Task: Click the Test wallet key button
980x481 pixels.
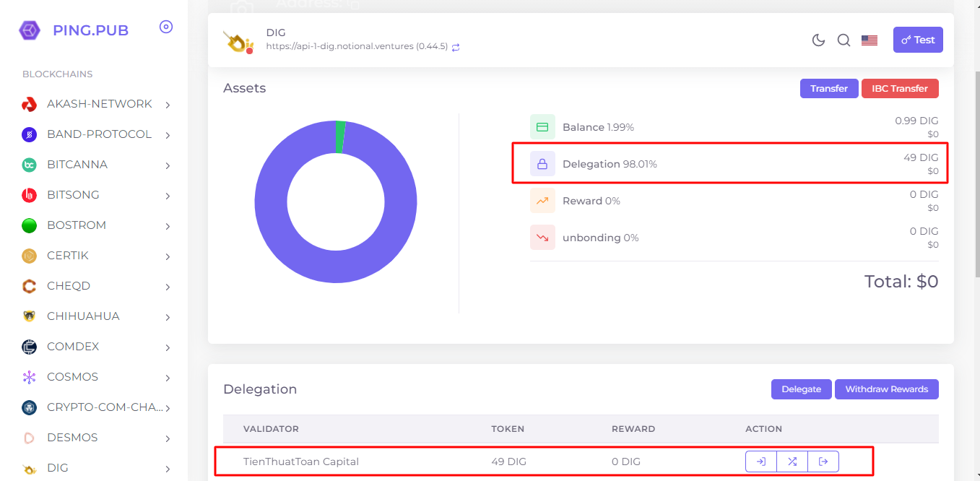Action: click(918, 40)
